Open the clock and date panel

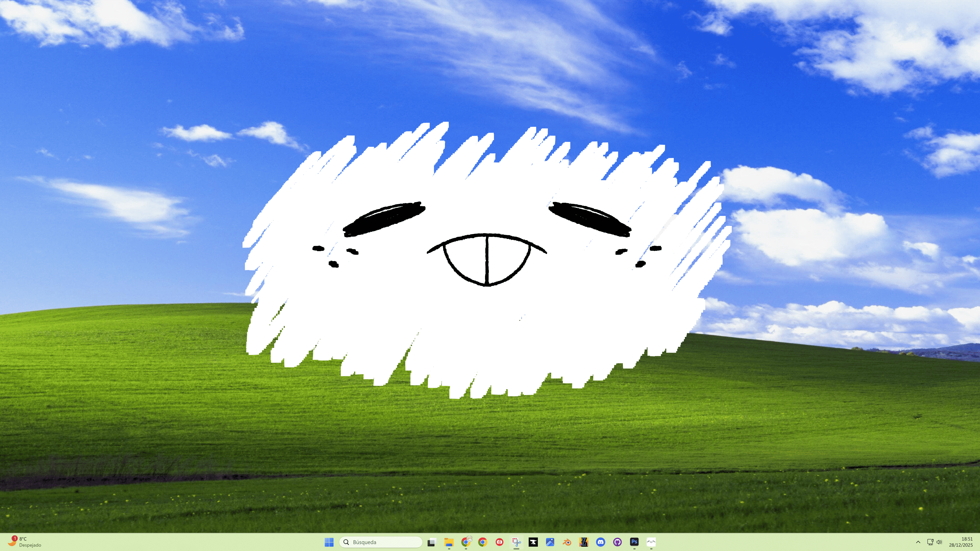[961, 542]
